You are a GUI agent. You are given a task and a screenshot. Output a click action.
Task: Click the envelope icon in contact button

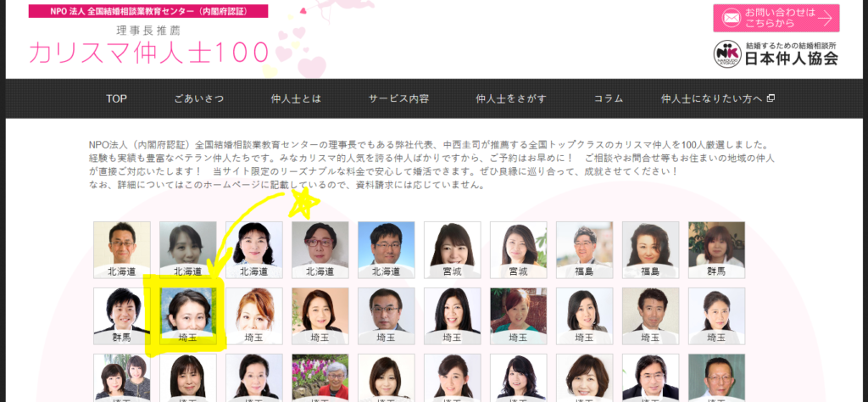click(x=731, y=18)
